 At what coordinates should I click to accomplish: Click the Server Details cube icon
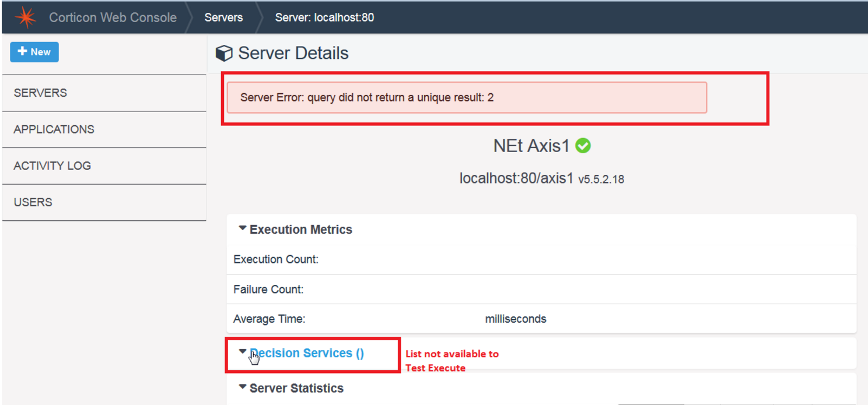224,54
